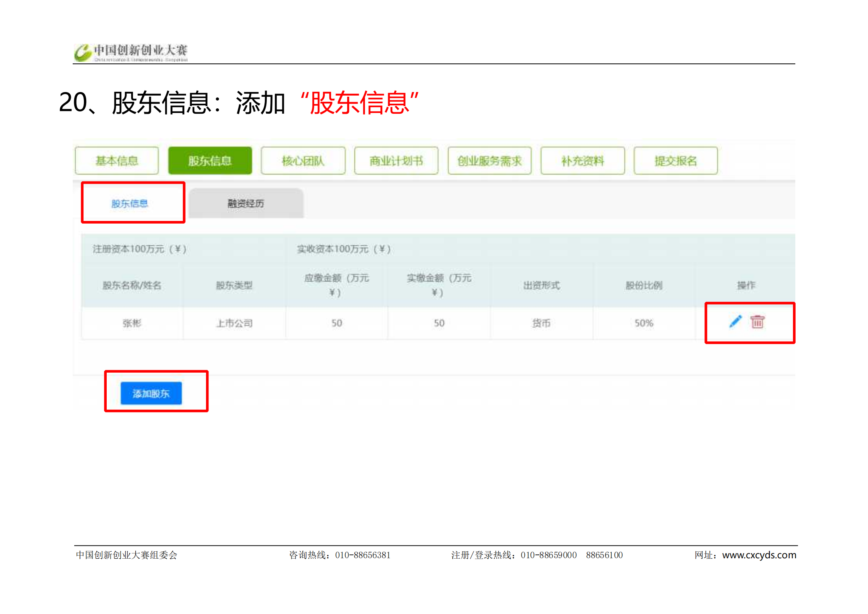Image resolution: width=868 pixels, height=614 pixels.
Task: Switch to the 核心团队 tab
Action: click(x=303, y=161)
